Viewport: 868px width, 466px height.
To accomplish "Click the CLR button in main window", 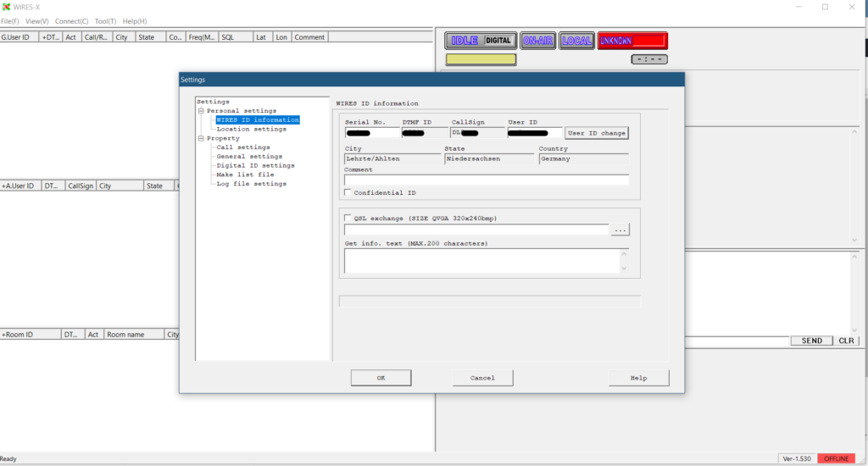I will click(846, 341).
